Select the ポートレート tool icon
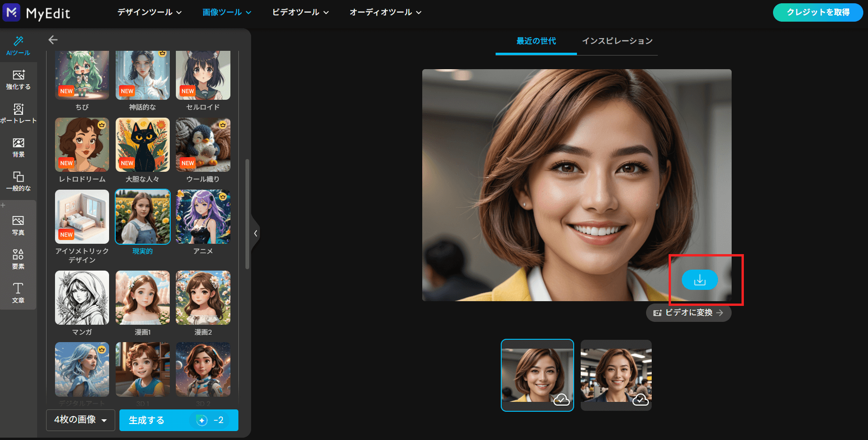Image resolution: width=868 pixels, height=440 pixels. 19,113
